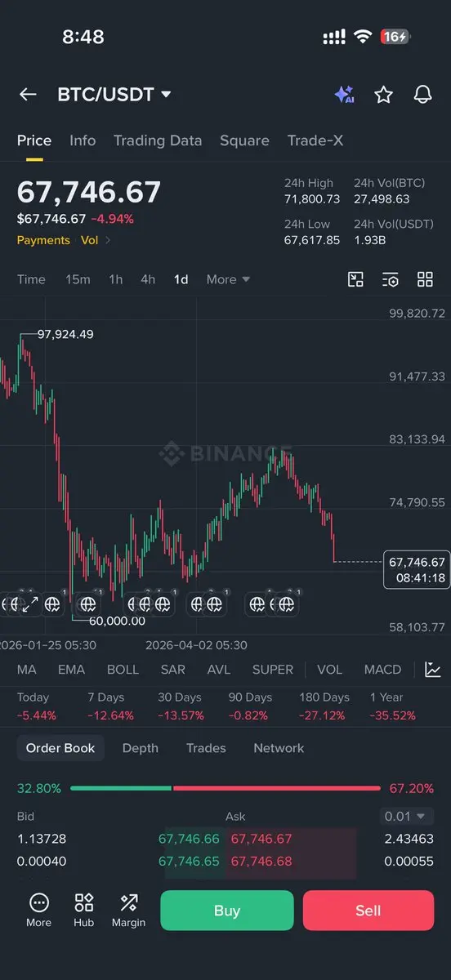Open the More menu icon

tap(38, 910)
